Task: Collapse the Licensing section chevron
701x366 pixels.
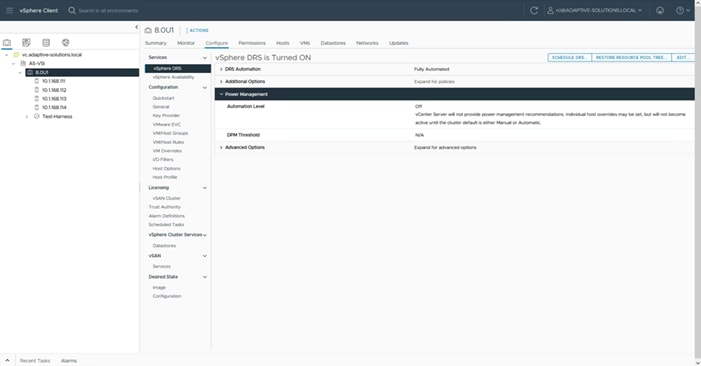Action: (x=205, y=188)
